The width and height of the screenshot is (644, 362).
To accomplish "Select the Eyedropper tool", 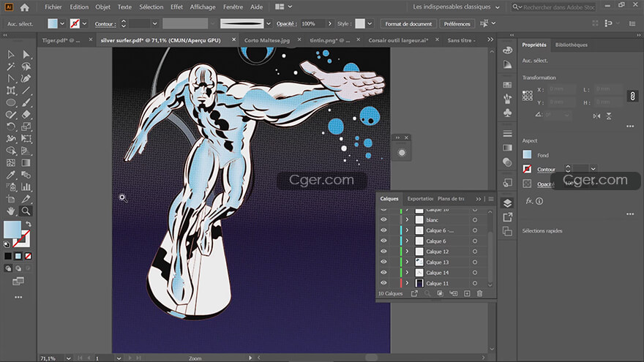I will (11, 175).
